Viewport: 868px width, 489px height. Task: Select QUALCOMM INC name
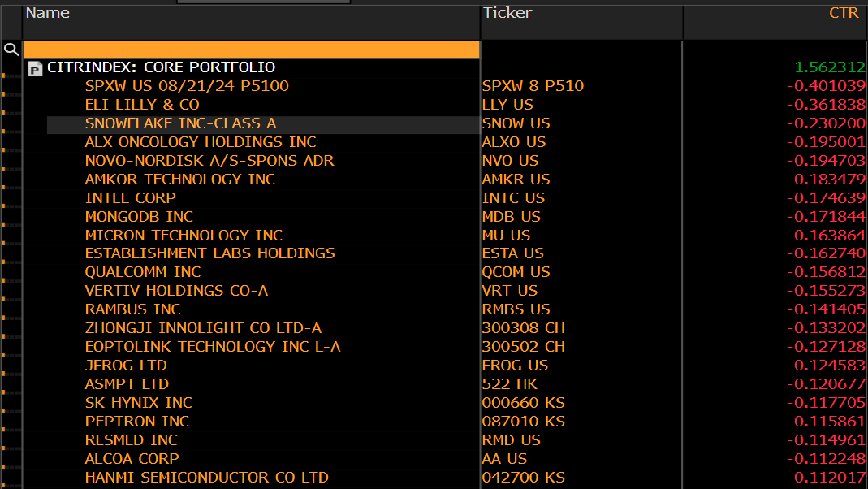click(143, 272)
